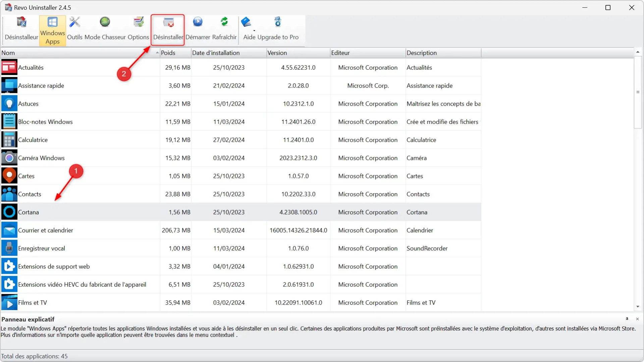Viewport: 644px width, 362px height.
Task: Select the Calculatrice app icon
Action: (x=9, y=140)
